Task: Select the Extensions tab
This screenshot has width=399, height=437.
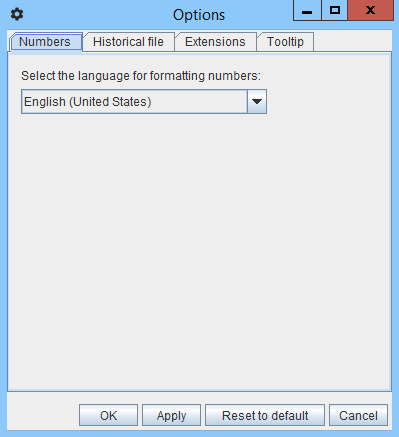Action: click(x=216, y=42)
